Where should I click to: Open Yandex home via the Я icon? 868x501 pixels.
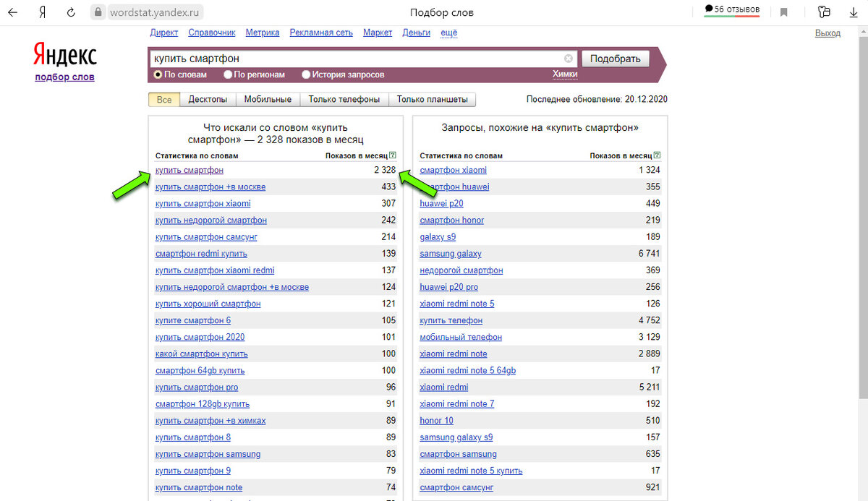[43, 12]
